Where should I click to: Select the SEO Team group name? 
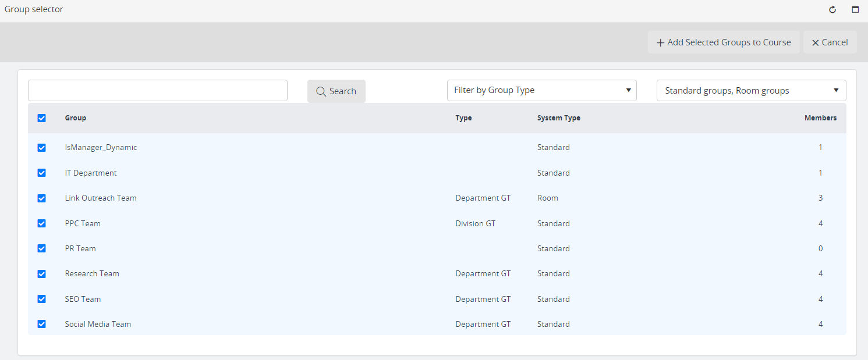(83, 299)
